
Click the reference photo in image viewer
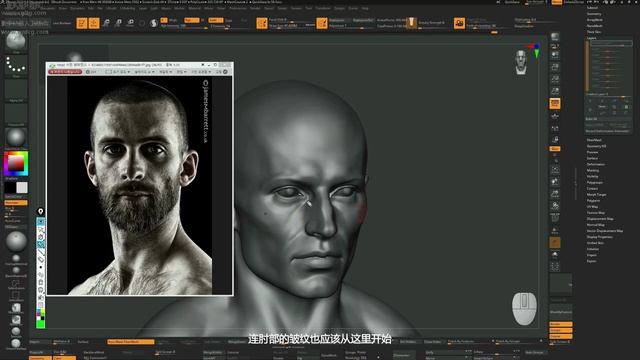point(140,185)
